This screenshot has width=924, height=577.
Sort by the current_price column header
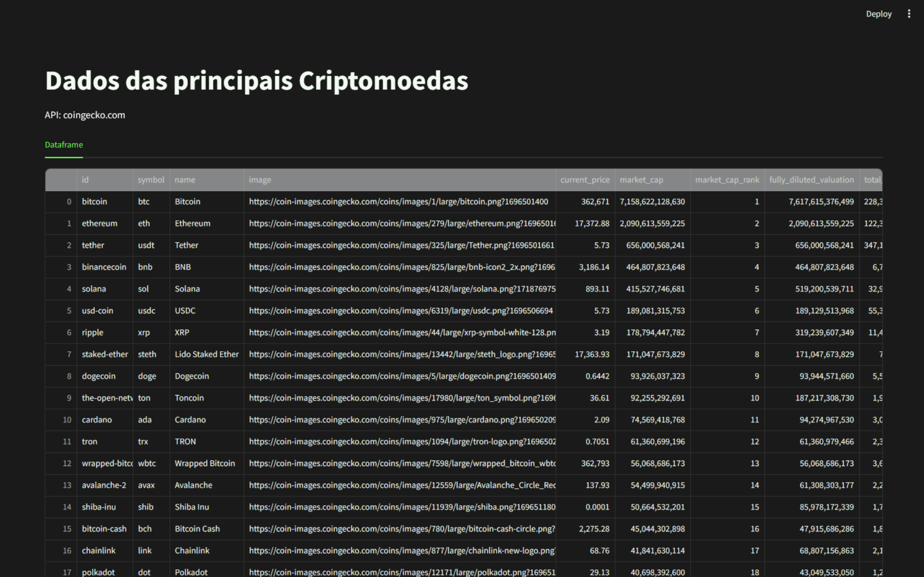point(584,180)
